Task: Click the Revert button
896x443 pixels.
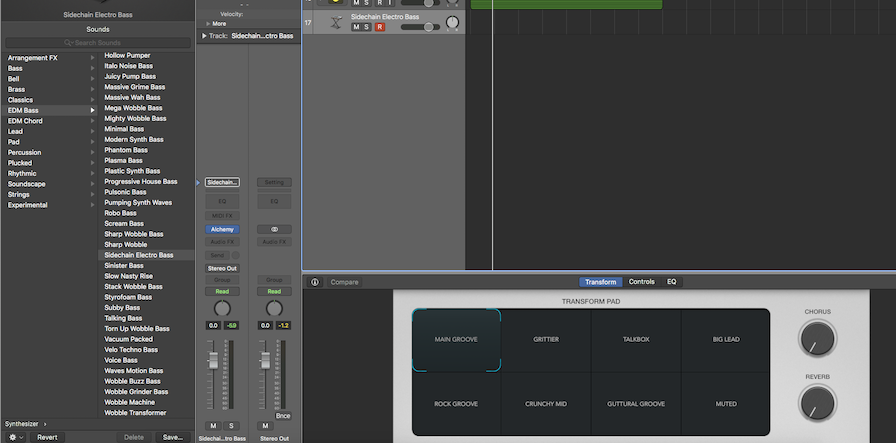Action: (x=47, y=437)
